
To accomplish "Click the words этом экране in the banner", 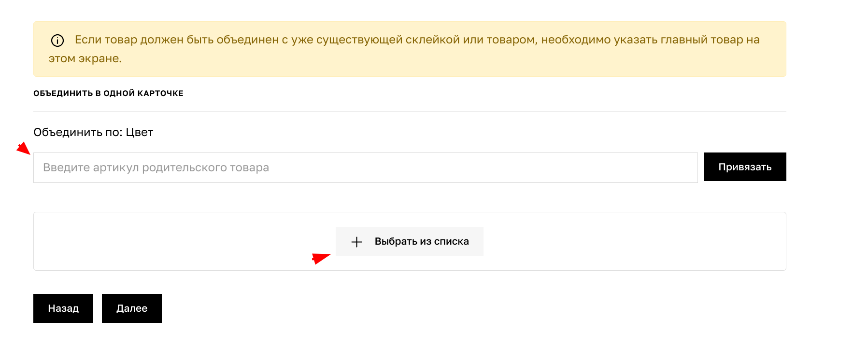I will click(85, 58).
